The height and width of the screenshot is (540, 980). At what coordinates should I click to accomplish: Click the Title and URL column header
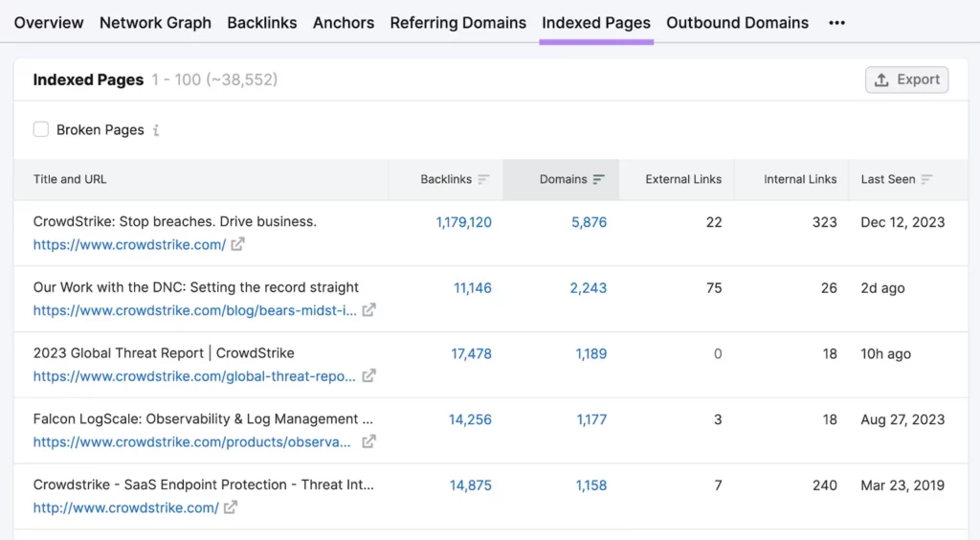(x=70, y=179)
